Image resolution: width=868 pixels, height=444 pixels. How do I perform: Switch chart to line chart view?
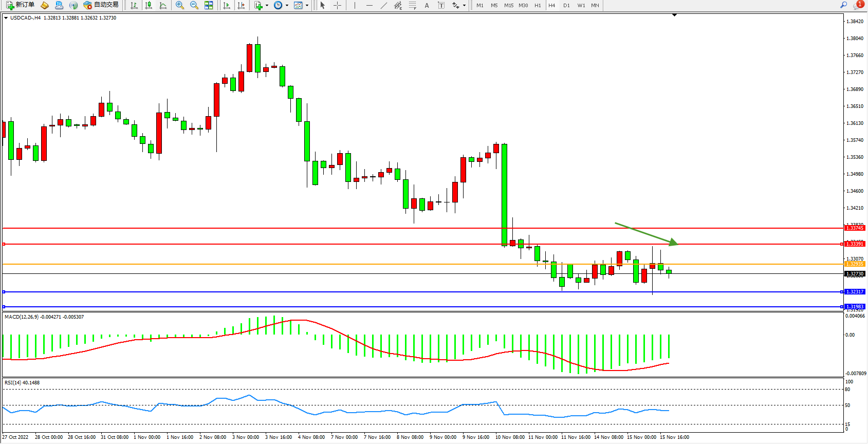pyautogui.click(x=163, y=5)
